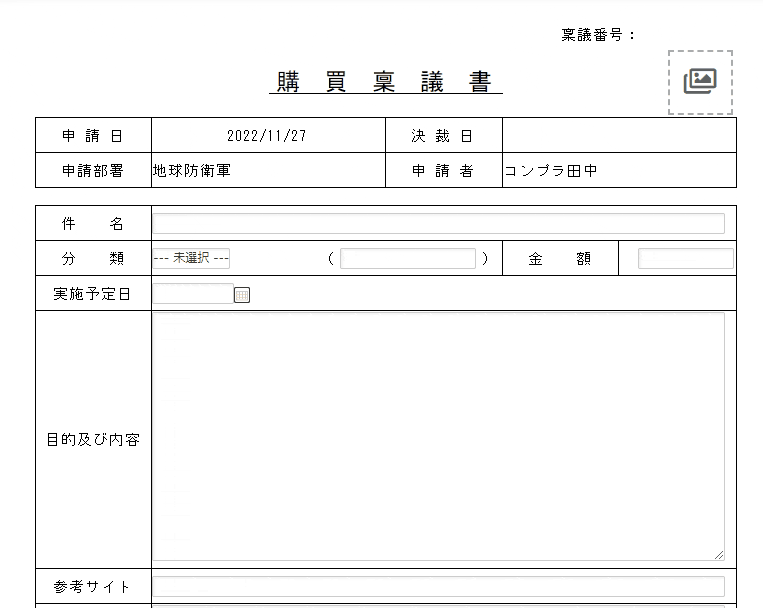Screen dimensions: 763x608
Task: Click the applicant name コンプラ田中
Action: (x=551, y=171)
